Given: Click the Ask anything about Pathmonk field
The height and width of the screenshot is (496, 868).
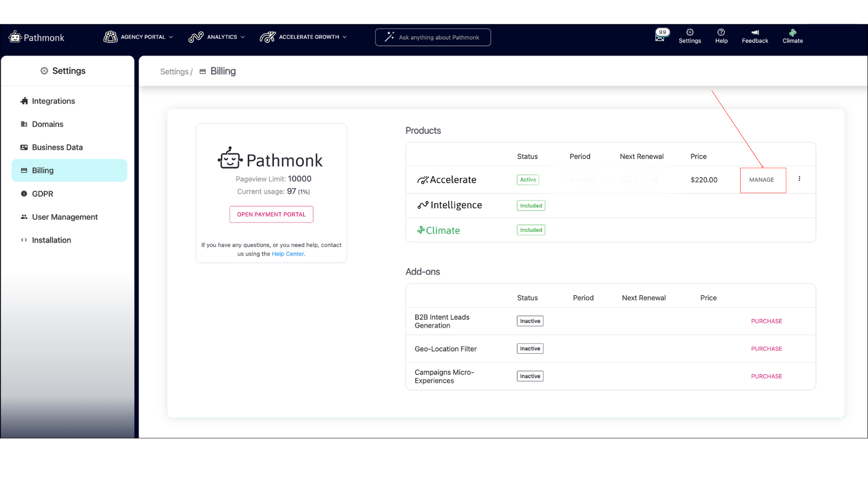Looking at the screenshot, I should tap(433, 37).
